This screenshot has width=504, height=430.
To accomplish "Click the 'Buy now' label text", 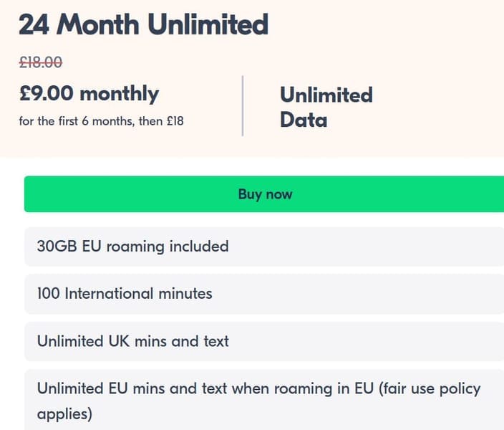I will pos(265,194).
